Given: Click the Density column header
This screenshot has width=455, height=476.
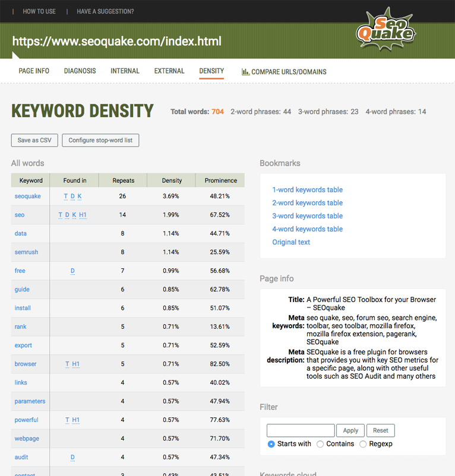Looking at the screenshot, I should pyautogui.click(x=172, y=180).
